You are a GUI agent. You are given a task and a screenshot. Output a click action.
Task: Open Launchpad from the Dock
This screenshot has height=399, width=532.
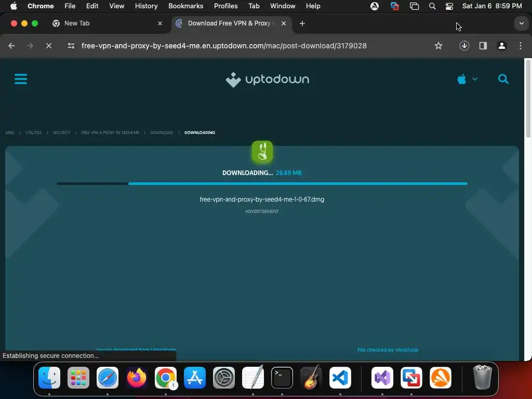click(x=78, y=378)
